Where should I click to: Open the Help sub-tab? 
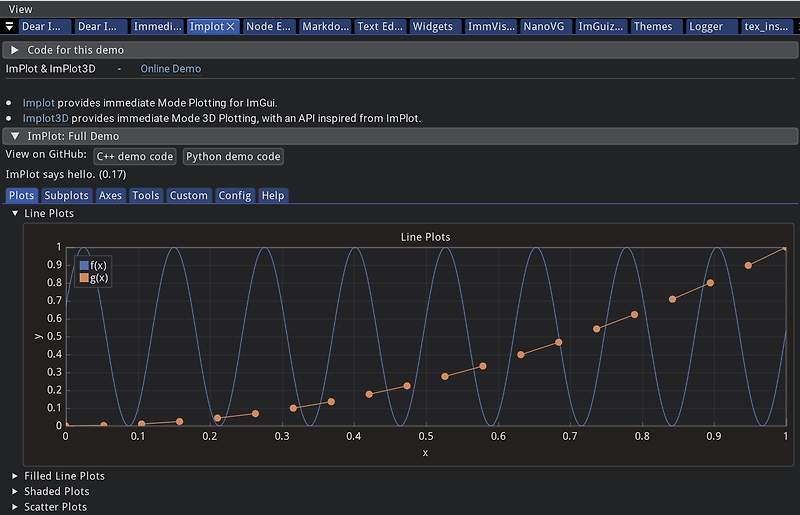pyautogui.click(x=273, y=195)
